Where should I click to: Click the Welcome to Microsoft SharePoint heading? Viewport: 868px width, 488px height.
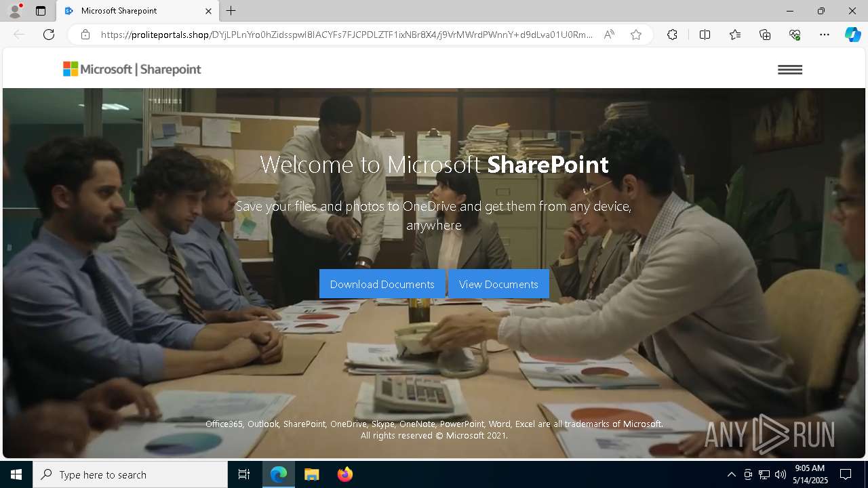(x=434, y=165)
